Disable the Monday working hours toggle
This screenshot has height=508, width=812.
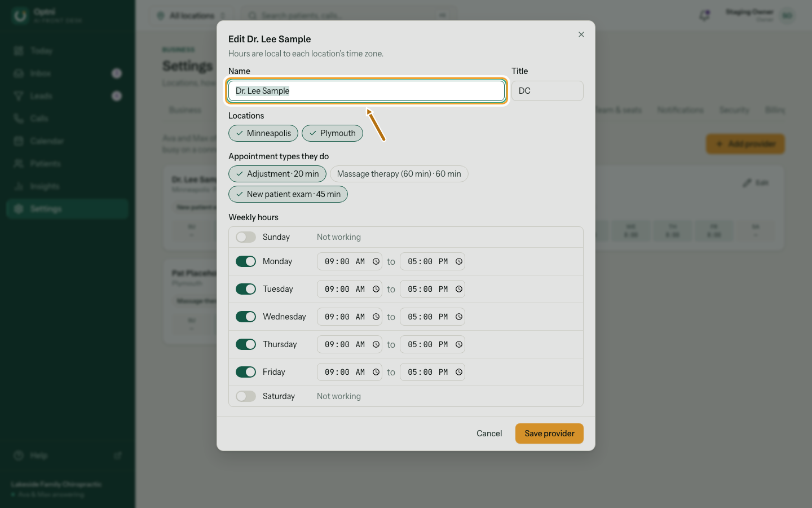pyautogui.click(x=246, y=261)
